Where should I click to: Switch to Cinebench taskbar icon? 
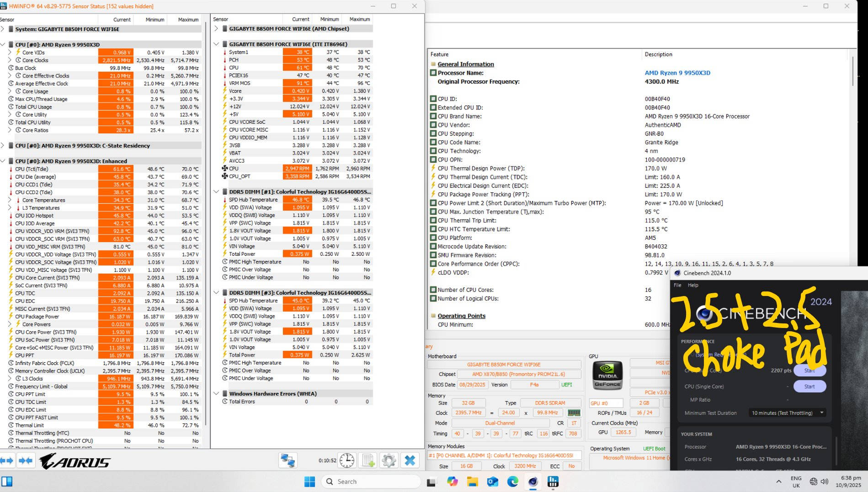click(x=533, y=481)
